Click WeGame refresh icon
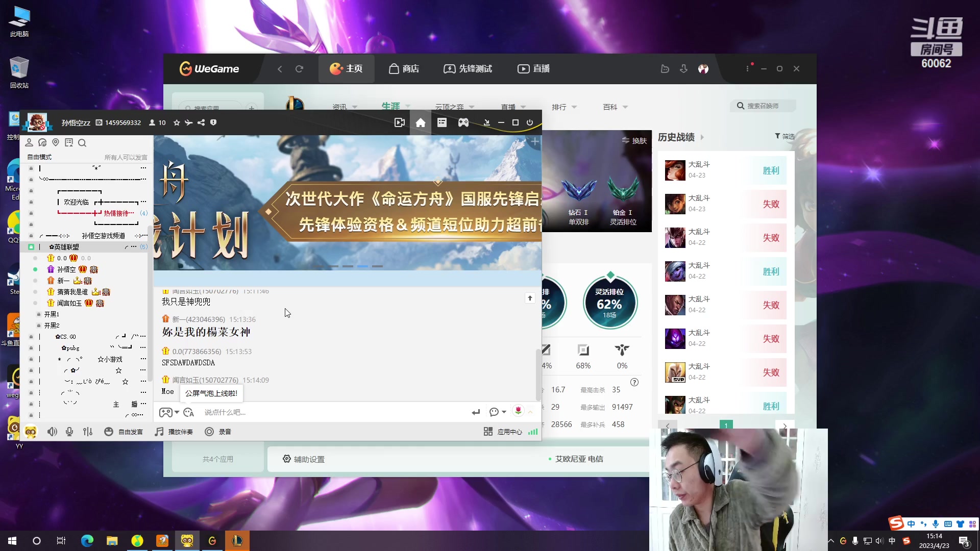This screenshot has height=551, width=980. pyautogui.click(x=299, y=69)
